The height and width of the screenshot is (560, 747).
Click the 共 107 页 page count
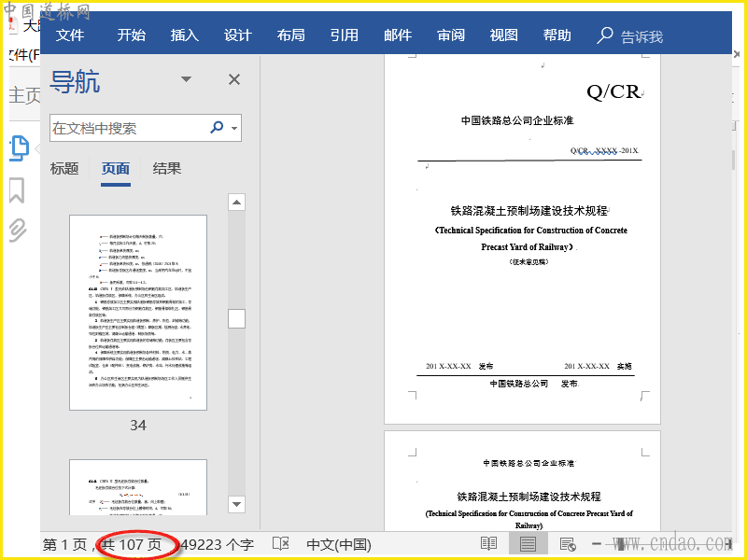132,544
